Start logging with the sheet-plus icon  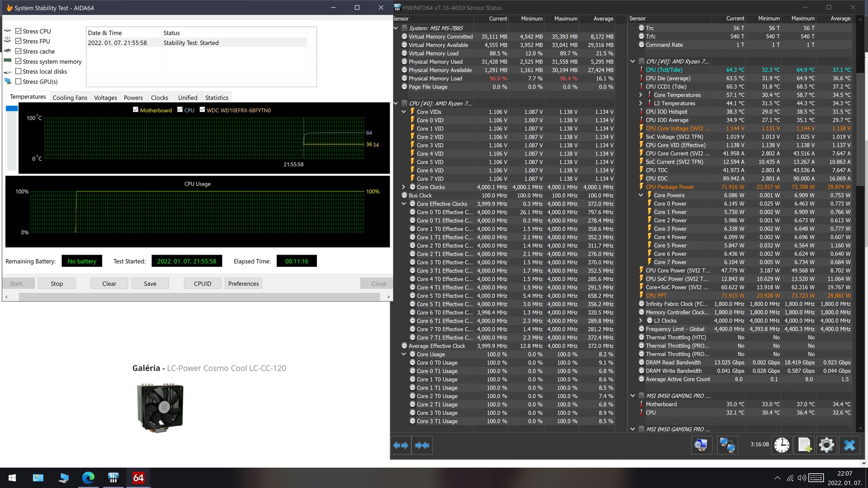pyautogui.click(x=804, y=445)
